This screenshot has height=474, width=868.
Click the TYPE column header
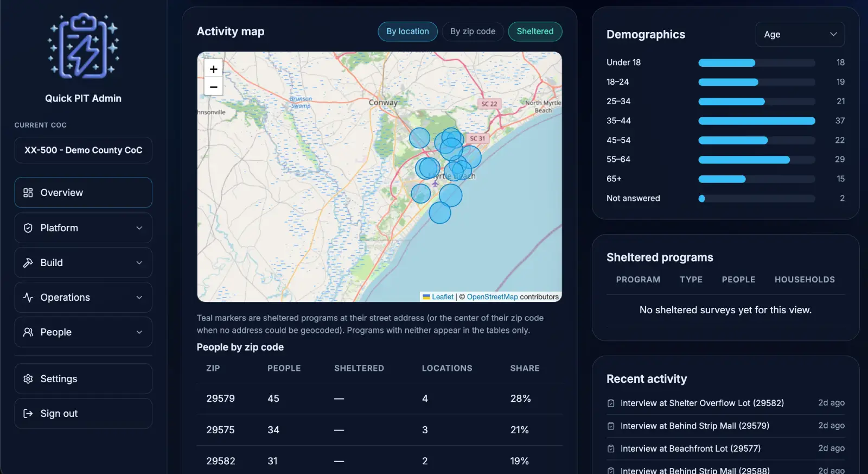691,280
